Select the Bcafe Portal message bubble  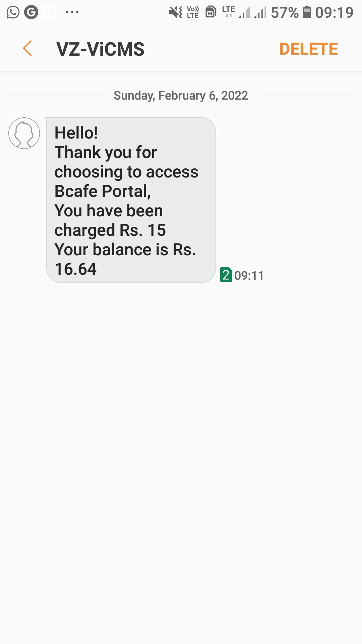131,200
